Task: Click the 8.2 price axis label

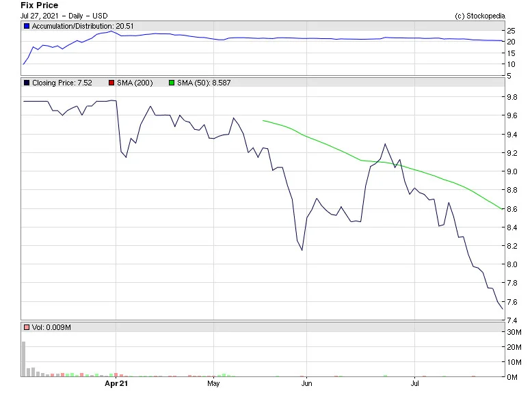Action: coord(512,246)
